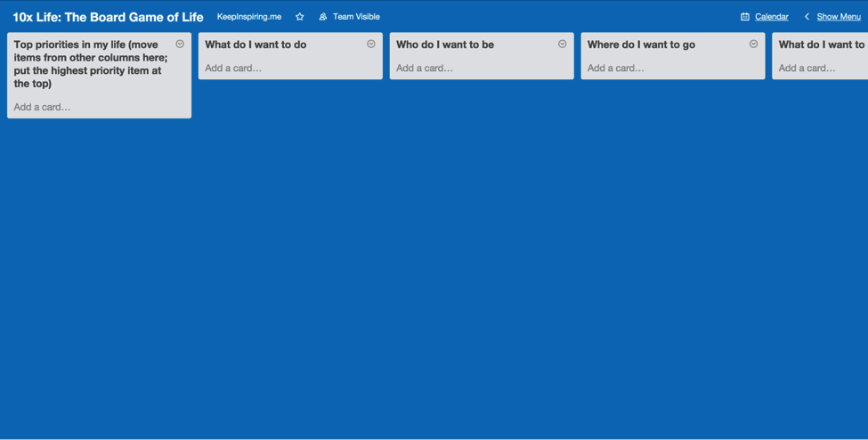Open the KeepInspiring.me team page

249,17
